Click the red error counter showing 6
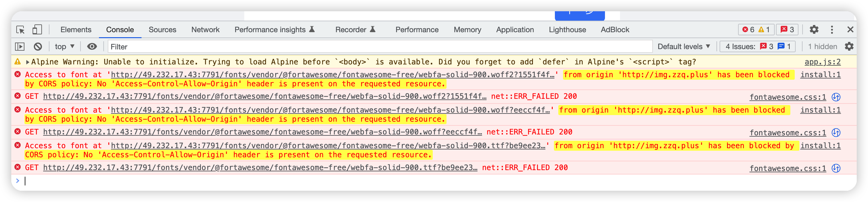Screen dimensions: 868x202 749,30
